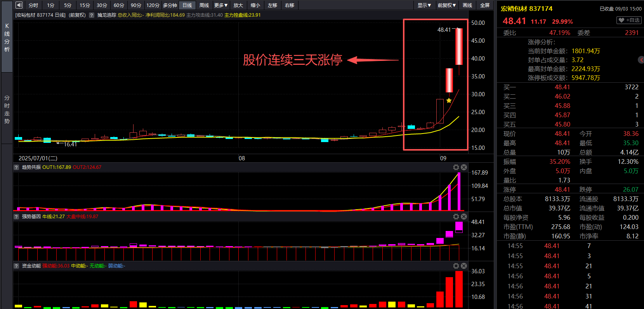This screenshot has height=309, width=644.
Task: Enter 全屏 fullscreen mode
Action: coord(485,5)
